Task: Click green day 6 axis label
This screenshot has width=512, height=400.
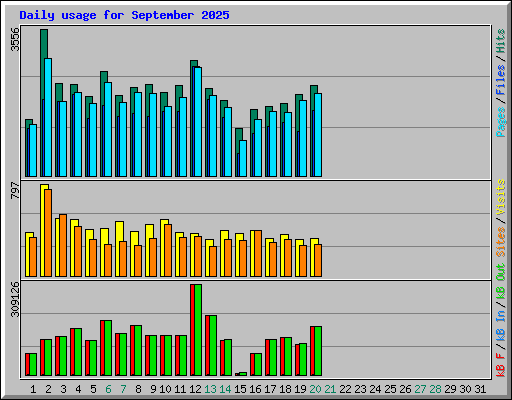Action: point(108,389)
